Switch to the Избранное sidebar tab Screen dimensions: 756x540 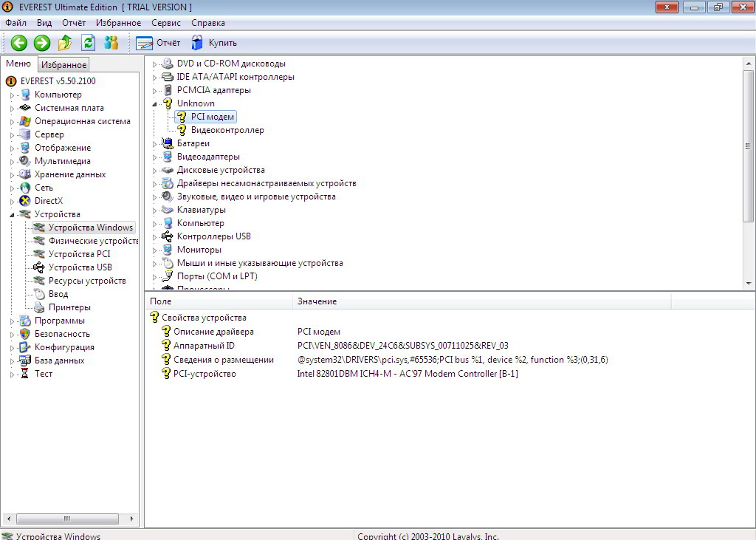click(63, 65)
